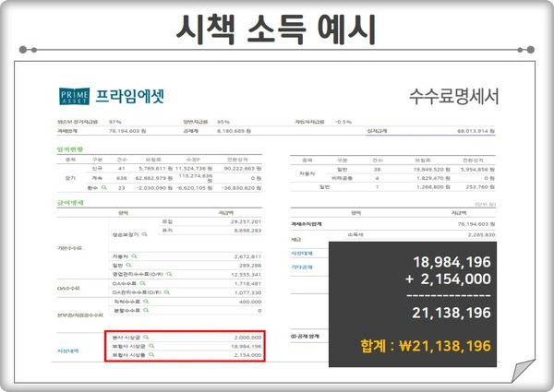Select the 1,077,330 amount
The width and height of the screenshot is (554, 392).
click(247, 293)
